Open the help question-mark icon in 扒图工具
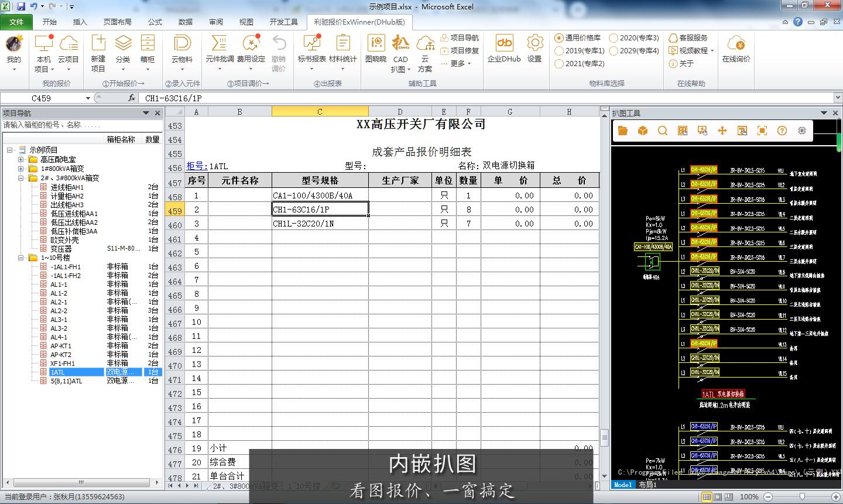Viewport: 843px width, 504px height. tap(782, 131)
